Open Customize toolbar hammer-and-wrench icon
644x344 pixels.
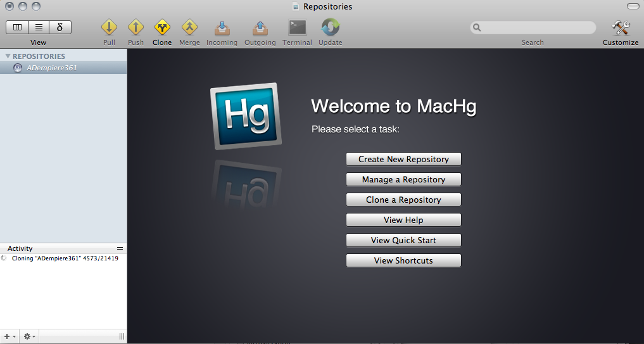click(x=621, y=28)
